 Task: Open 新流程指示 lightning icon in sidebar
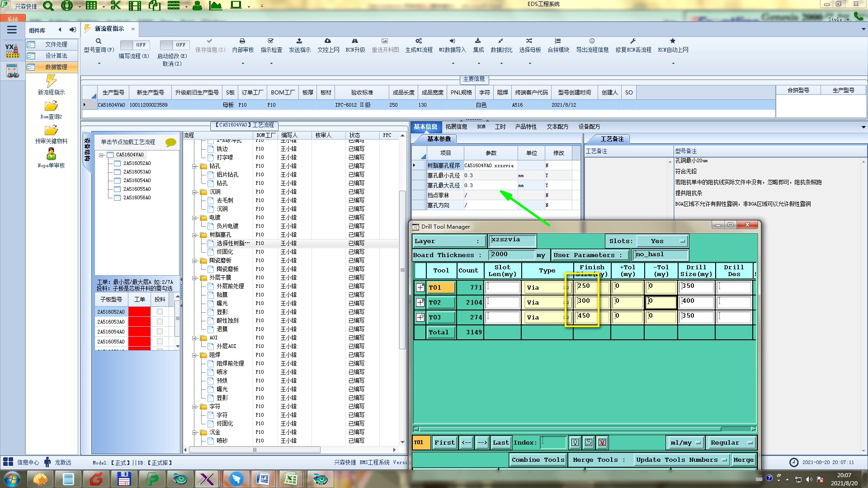pos(51,81)
